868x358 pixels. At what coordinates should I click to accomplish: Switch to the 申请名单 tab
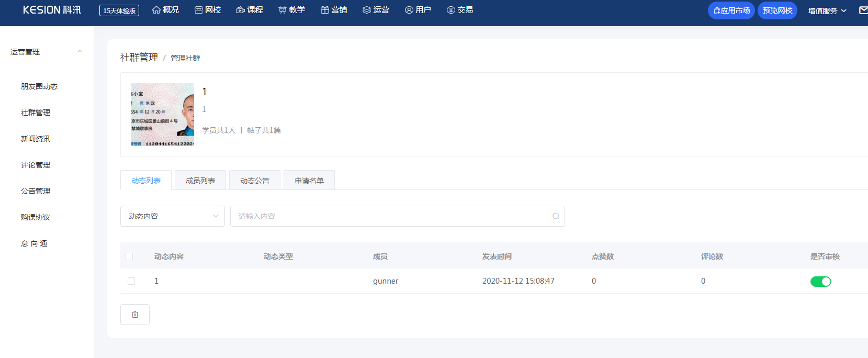point(309,181)
